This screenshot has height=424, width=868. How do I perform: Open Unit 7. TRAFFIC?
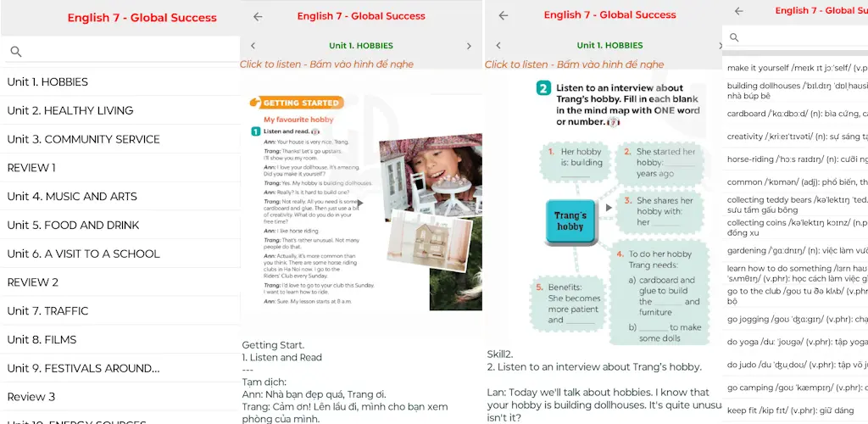point(120,311)
